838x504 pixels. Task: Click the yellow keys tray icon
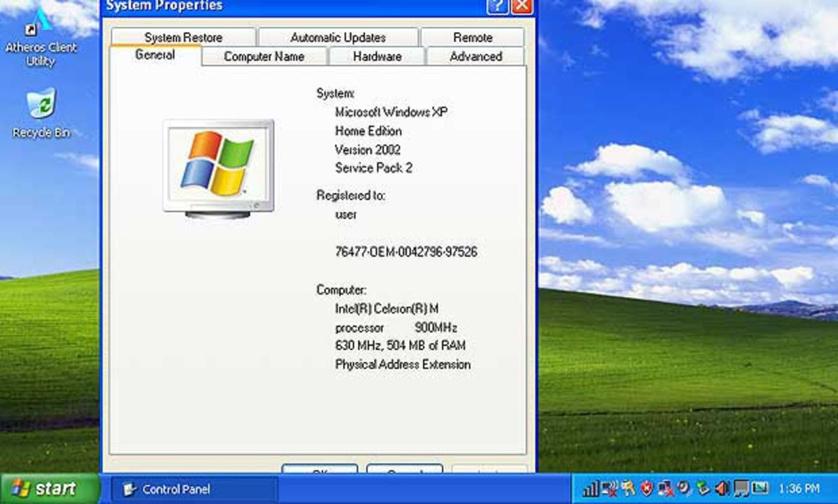(x=628, y=488)
